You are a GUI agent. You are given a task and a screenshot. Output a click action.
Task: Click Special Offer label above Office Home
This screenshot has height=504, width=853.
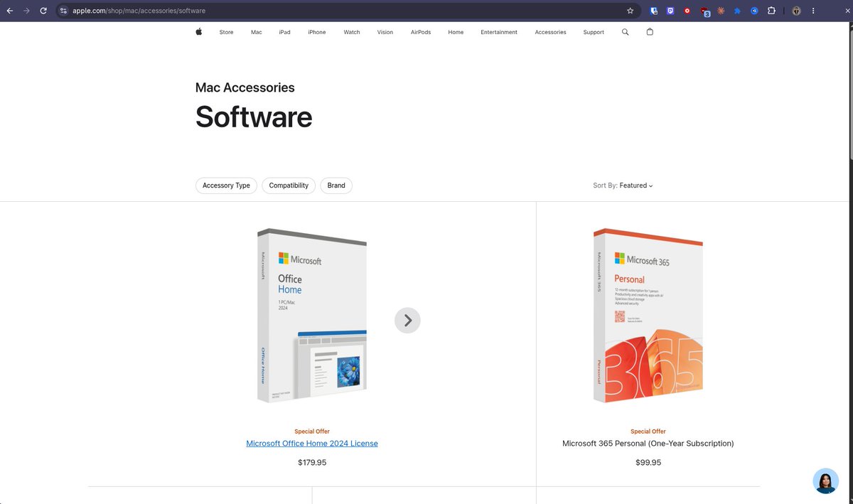click(x=312, y=431)
